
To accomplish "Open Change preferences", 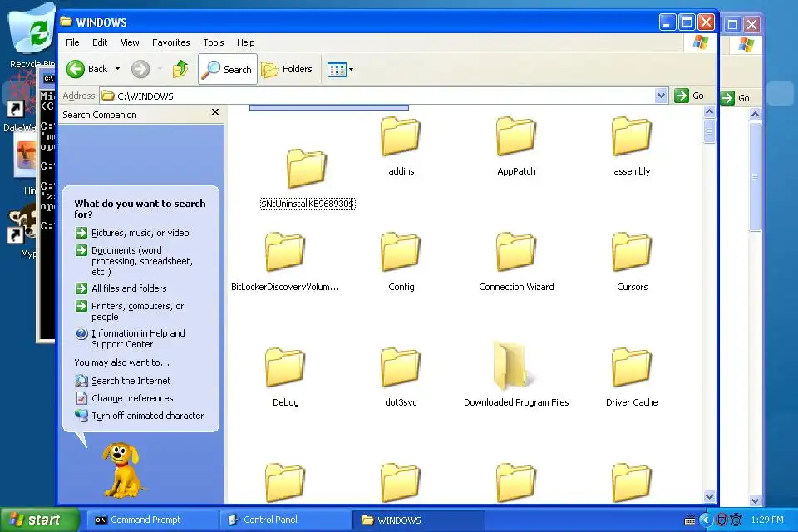I will pos(132,398).
